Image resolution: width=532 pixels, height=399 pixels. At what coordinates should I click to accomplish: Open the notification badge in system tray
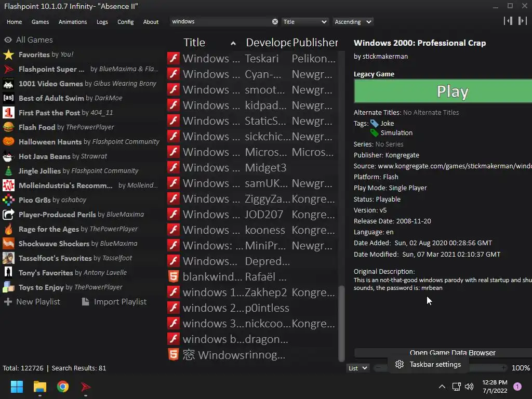(517, 387)
